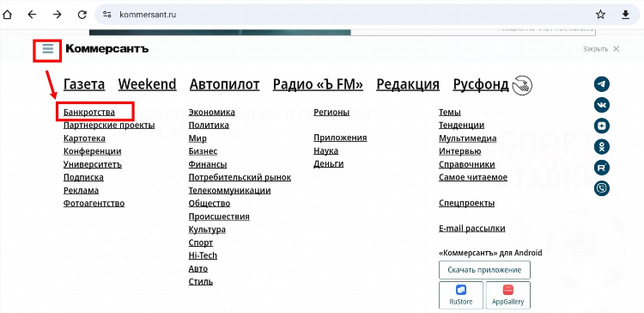Open Радио «Ъ FM» section
This screenshot has width=644, height=313.
[x=319, y=85]
